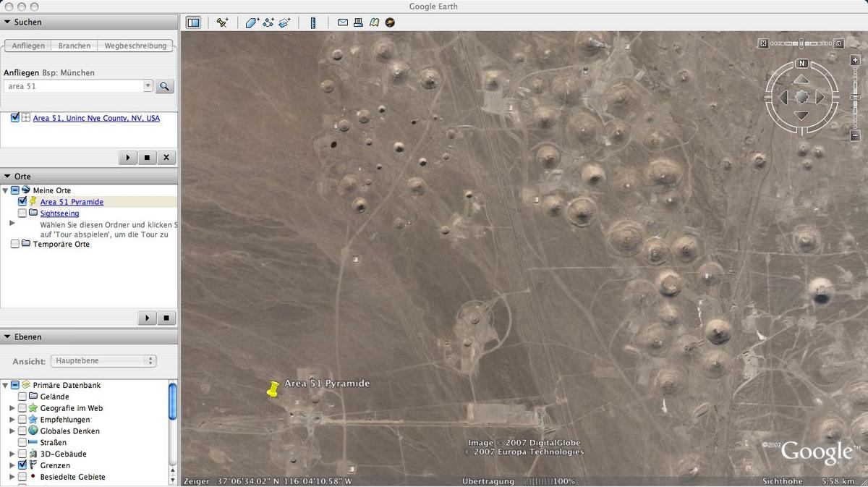This screenshot has width=868, height=487.
Task: Uncheck the Area 51 Pyramide placemark checkbox
Action: coord(22,202)
